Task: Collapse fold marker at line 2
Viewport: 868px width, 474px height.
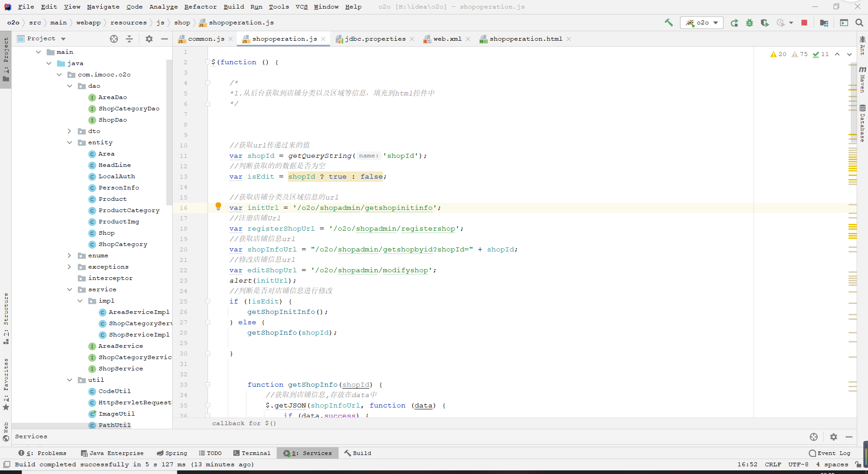Action: [208, 62]
